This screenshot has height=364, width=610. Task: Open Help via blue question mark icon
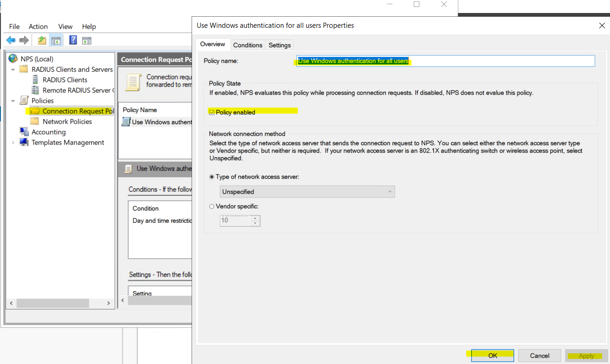73,40
